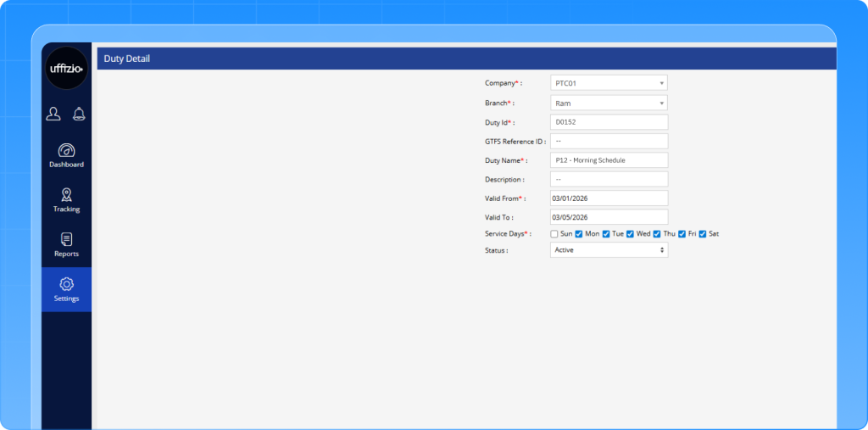The width and height of the screenshot is (868, 430).
Task: Select the Valid To date field
Action: tap(609, 217)
